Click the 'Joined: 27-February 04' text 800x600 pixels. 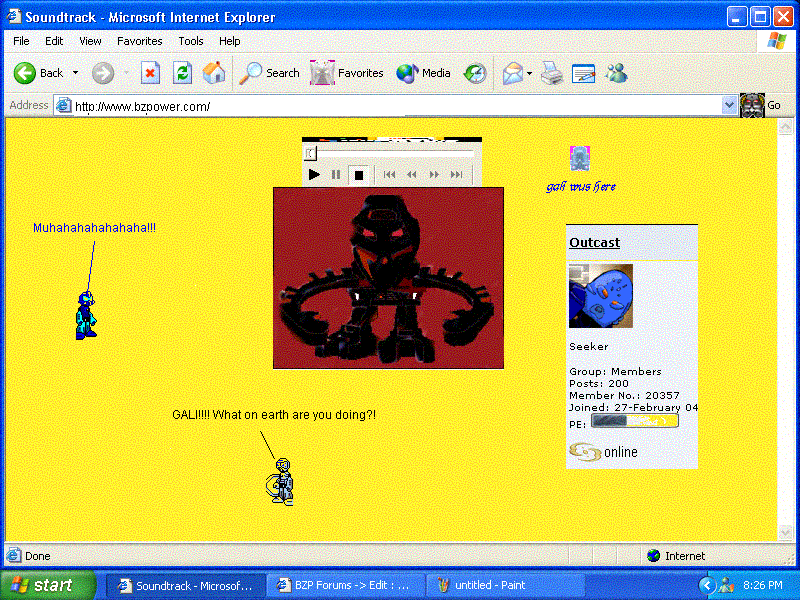point(633,407)
